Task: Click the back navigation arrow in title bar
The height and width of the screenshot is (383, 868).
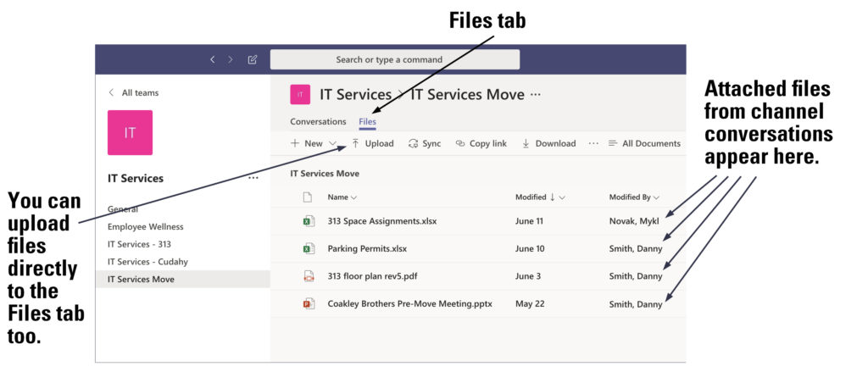Action: click(212, 59)
